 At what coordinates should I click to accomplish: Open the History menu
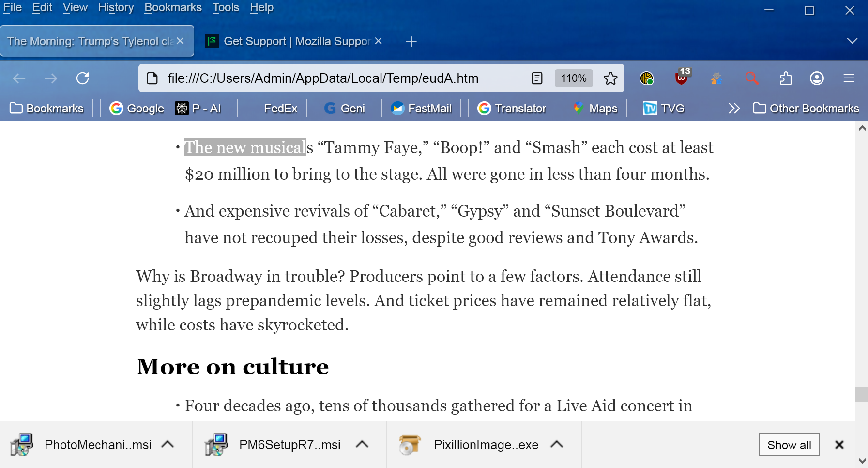[116, 8]
